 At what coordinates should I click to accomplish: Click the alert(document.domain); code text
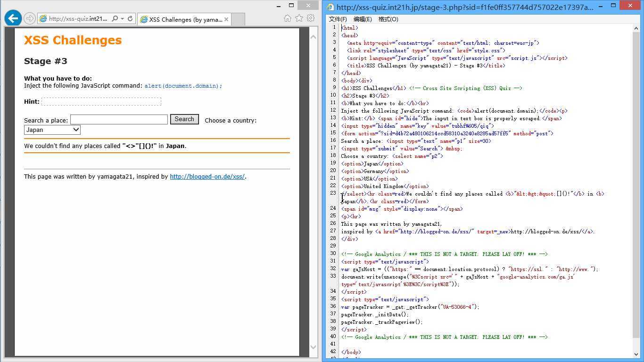tap(183, 86)
